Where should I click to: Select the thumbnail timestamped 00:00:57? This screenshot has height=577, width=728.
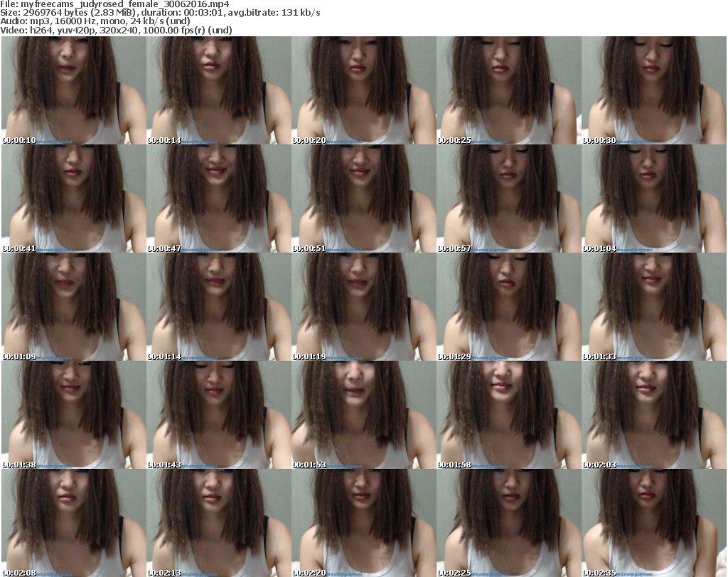509,198
